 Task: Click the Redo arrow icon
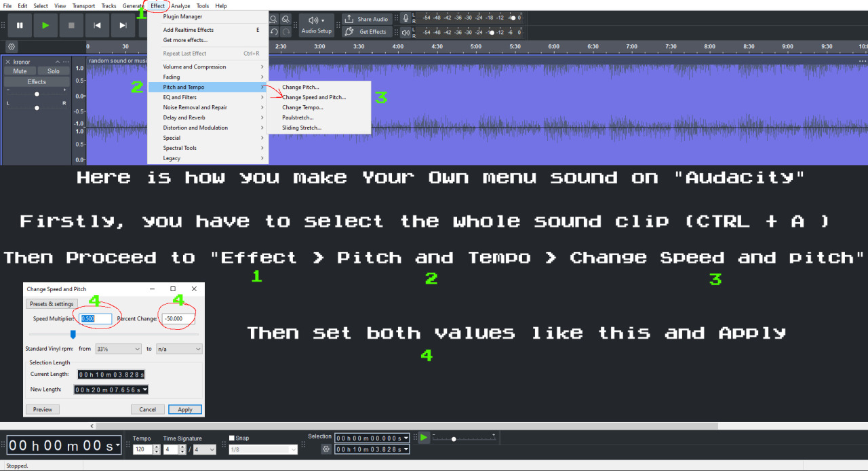[x=286, y=31]
